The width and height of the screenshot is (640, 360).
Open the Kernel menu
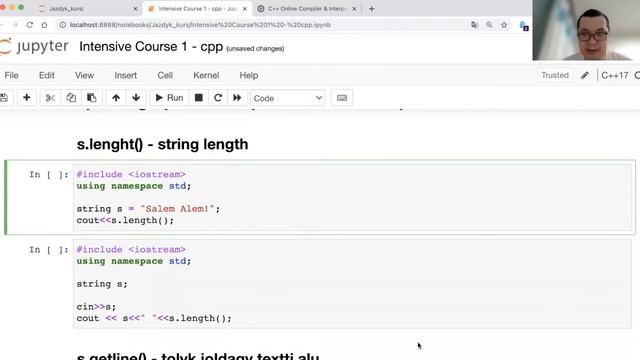pyautogui.click(x=206, y=76)
